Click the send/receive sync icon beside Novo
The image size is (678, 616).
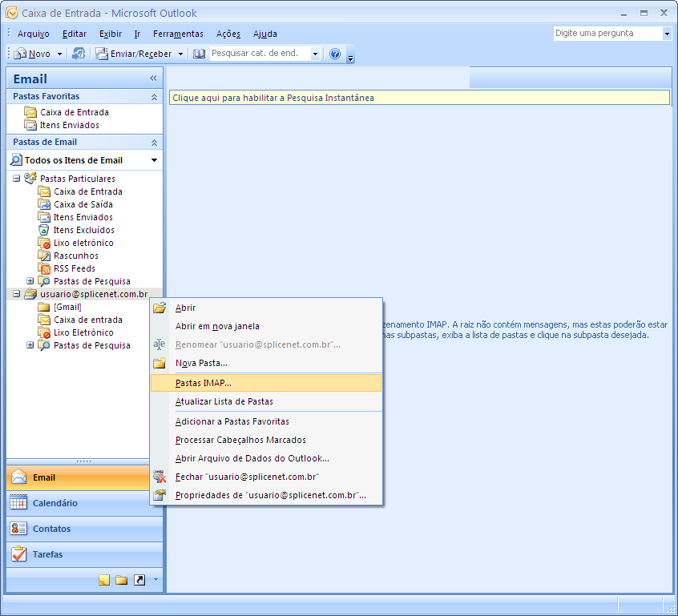(79, 54)
